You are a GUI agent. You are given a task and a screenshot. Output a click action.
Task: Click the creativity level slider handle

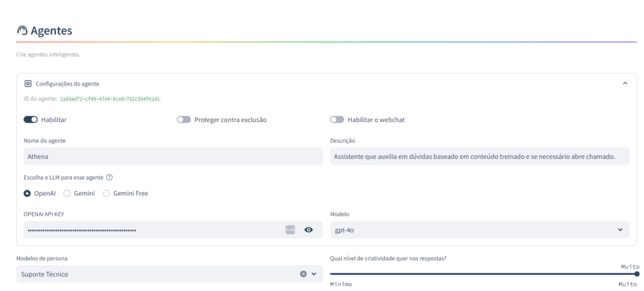click(x=636, y=274)
